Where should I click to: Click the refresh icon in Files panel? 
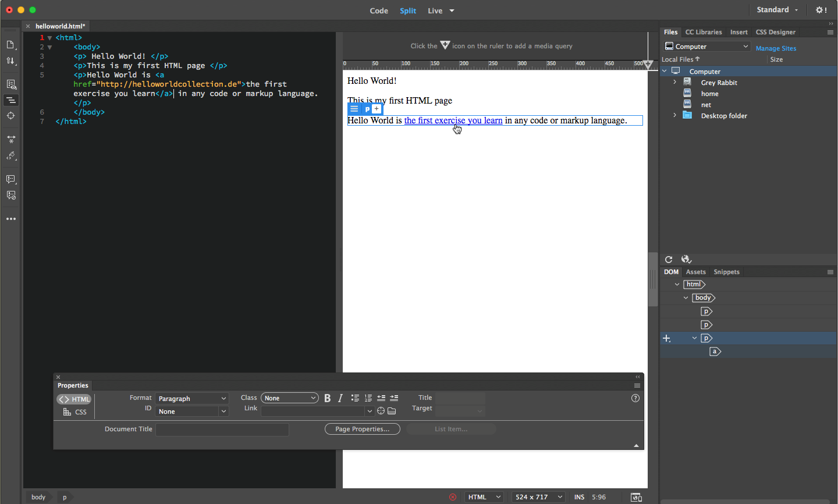669,260
